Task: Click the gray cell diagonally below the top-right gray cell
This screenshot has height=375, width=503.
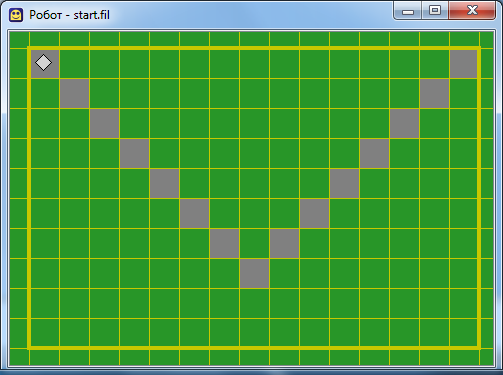Action: (x=434, y=93)
